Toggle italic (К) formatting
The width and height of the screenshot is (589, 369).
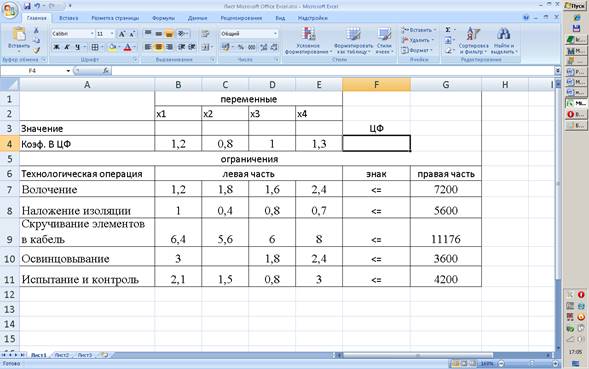tap(67, 47)
